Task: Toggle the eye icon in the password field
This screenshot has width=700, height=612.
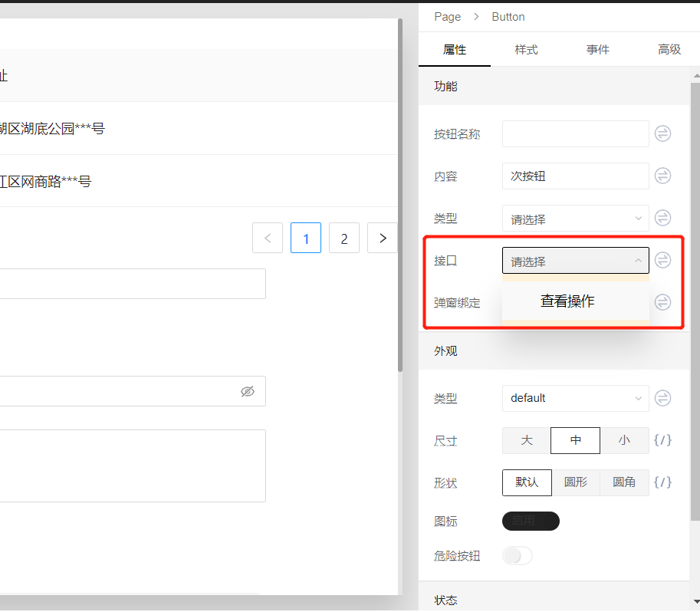Action: [x=248, y=391]
